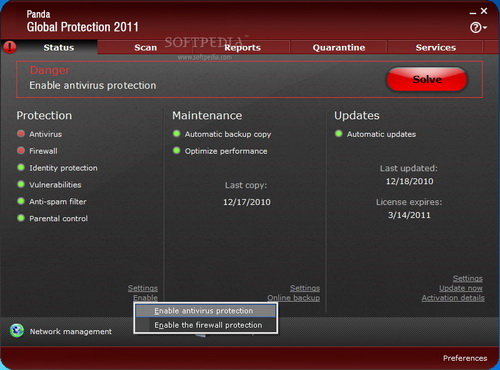Open Protection Settings link
The height and width of the screenshot is (370, 500).
tap(143, 288)
